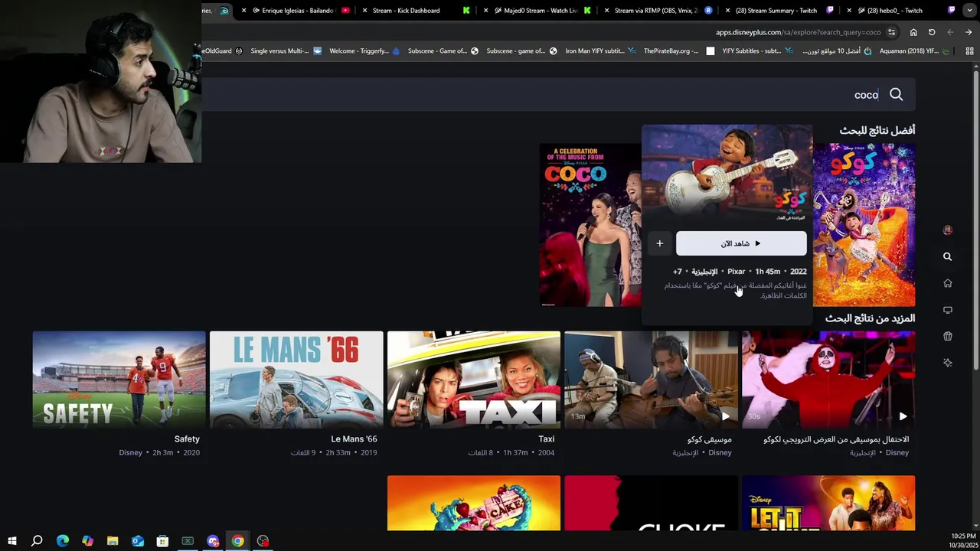Close the Stream Summary - Twitch tab

[727, 11]
